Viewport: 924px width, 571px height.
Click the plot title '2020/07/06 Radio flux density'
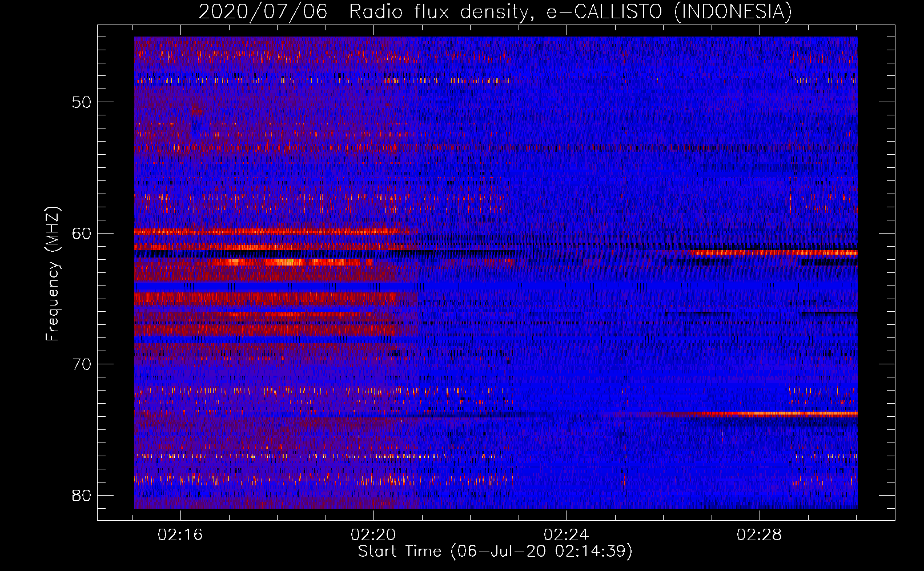point(366,12)
